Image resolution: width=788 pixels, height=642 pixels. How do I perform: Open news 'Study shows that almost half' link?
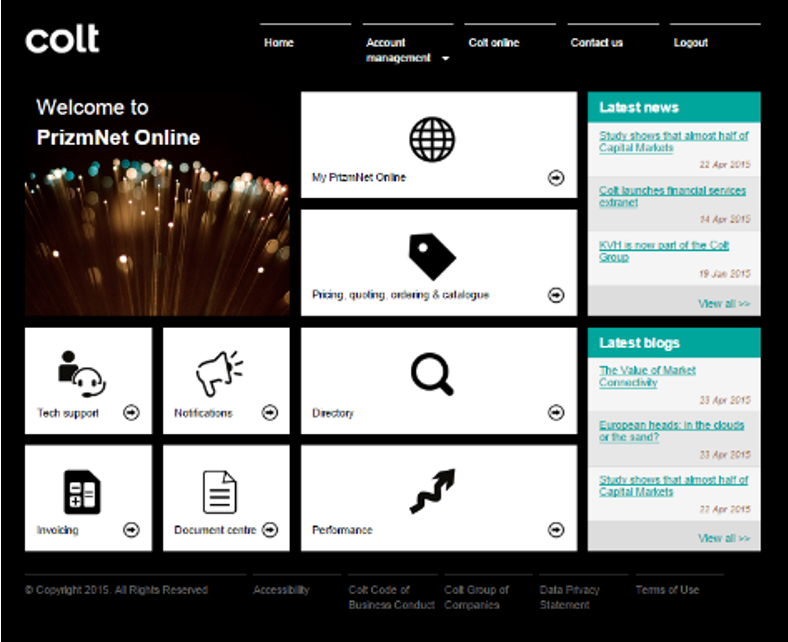coord(673,141)
